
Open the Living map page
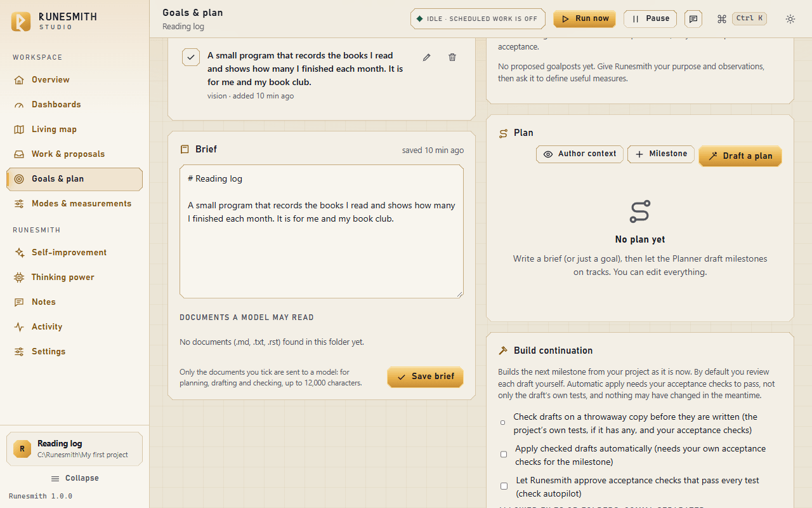(x=74, y=129)
